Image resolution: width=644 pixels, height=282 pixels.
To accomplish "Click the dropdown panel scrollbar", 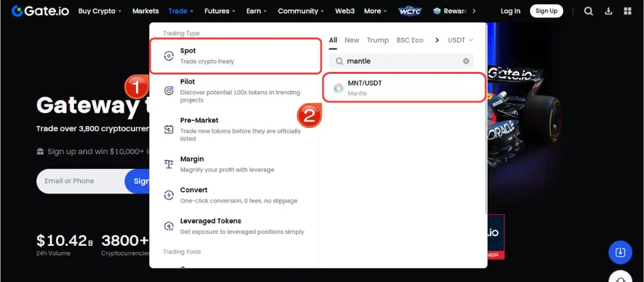I will point(486,118).
